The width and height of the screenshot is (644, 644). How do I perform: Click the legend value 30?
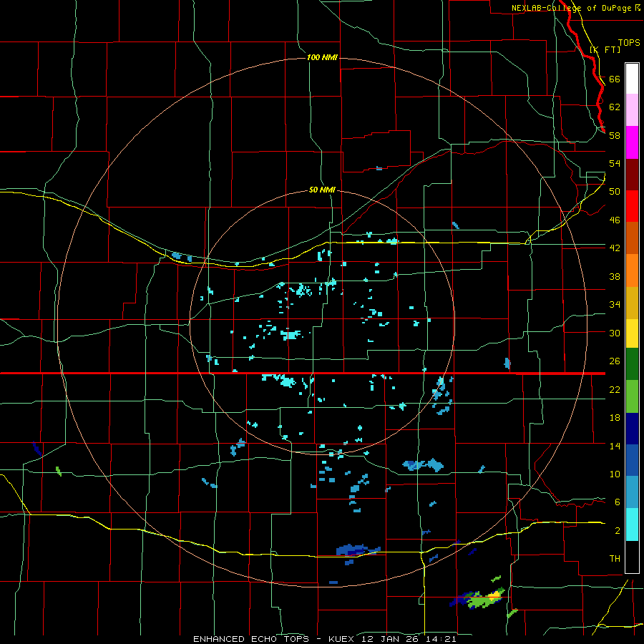point(615,333)
